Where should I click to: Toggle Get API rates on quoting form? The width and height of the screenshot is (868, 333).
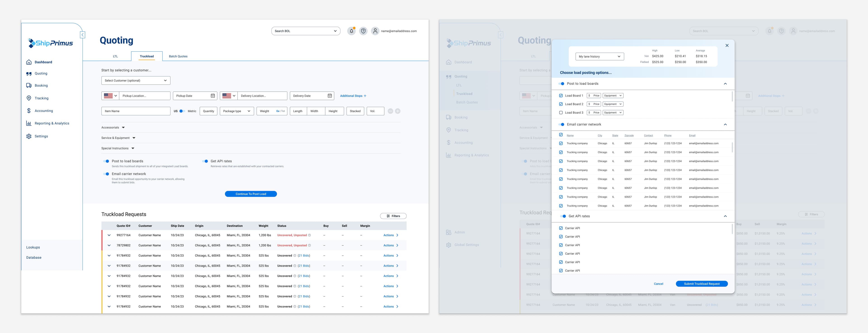(x=205, y=161)
